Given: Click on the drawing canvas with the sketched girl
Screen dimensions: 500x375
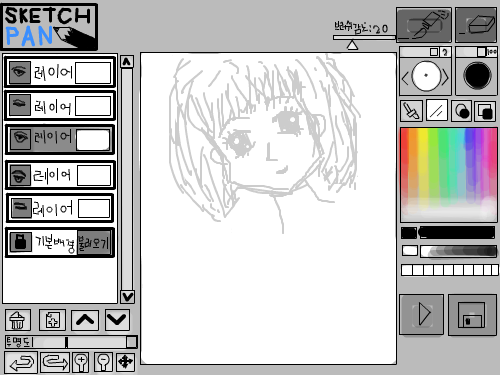Looking at the screenshot, I should (268, 208).
